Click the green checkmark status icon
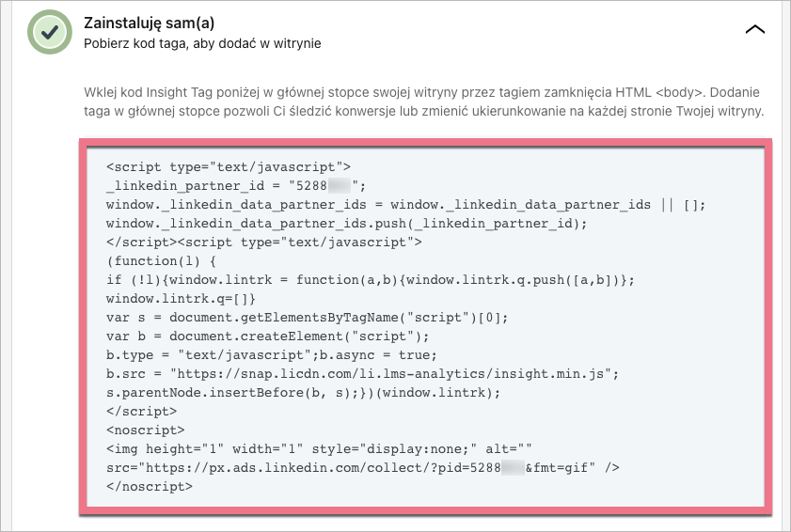791x532 pixels. pyautogui.click(x=50, y=31)
